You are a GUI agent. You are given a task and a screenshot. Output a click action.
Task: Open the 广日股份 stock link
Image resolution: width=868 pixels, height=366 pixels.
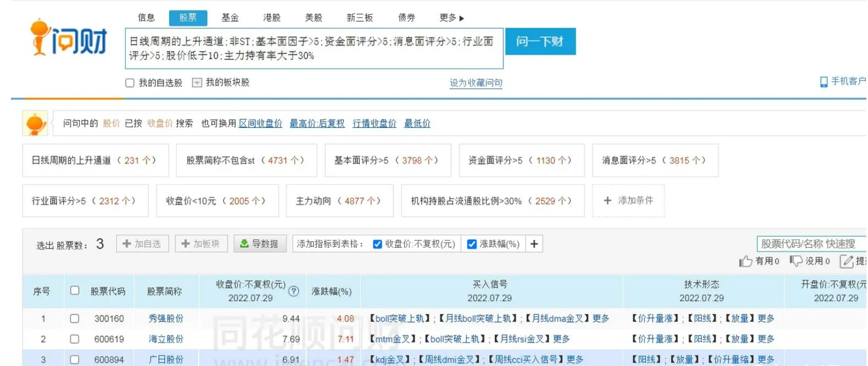coord(166,359)
